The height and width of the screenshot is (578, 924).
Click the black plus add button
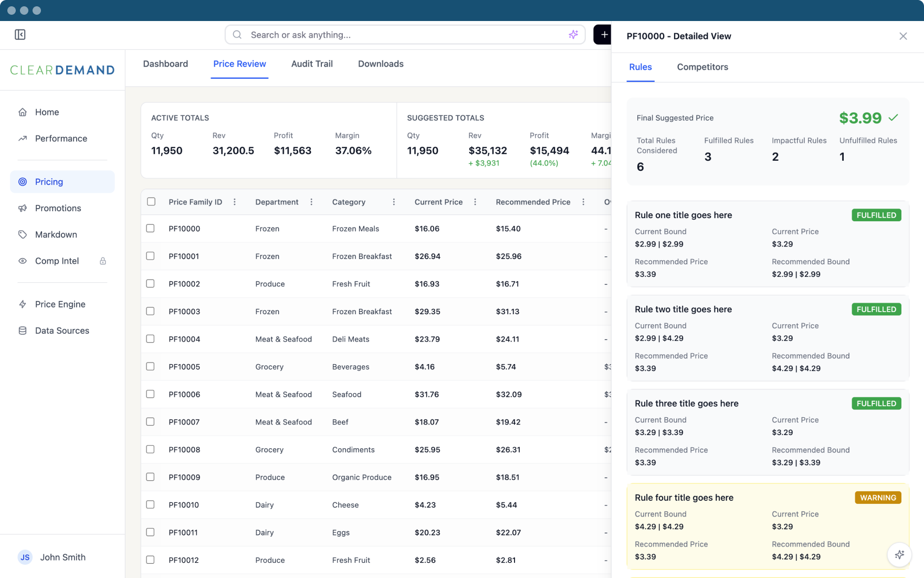click(603, 35)
